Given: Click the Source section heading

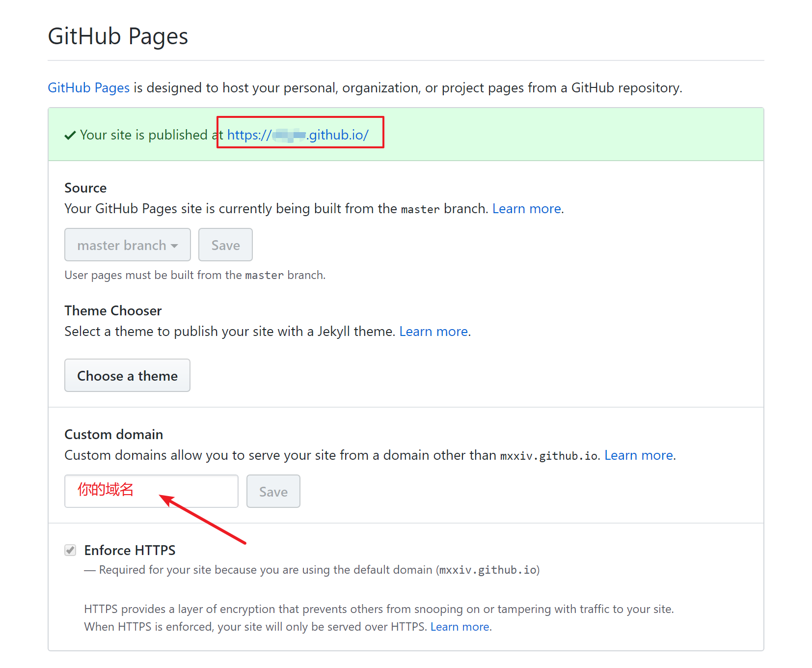Looking at the screenshot, I should pos(85,188).
